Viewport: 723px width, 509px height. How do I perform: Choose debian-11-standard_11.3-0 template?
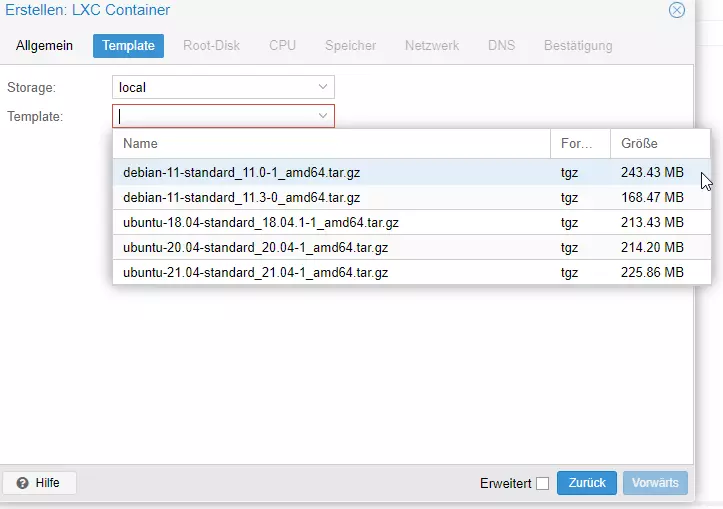pyautogui.click(x=241, y=198)
